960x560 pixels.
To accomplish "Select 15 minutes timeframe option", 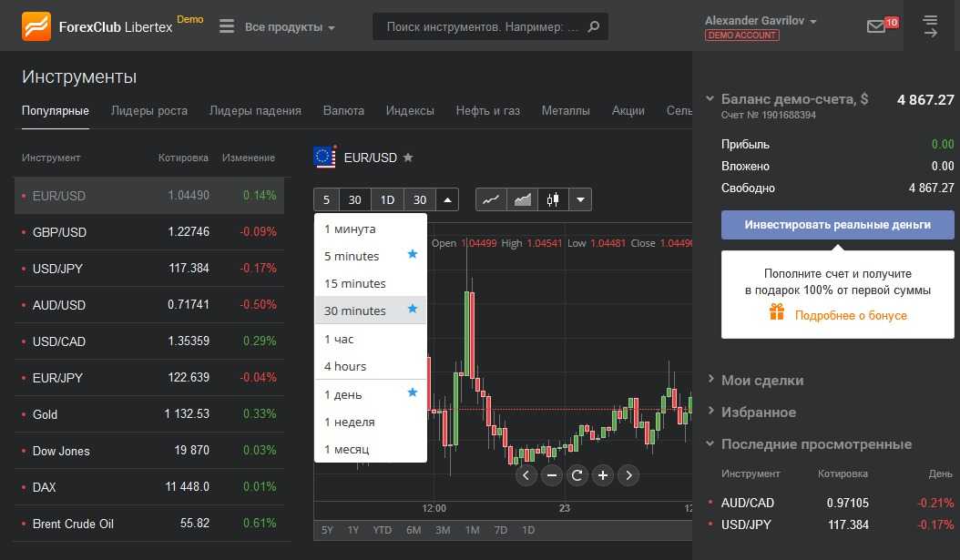I will [x=371, y=283].
